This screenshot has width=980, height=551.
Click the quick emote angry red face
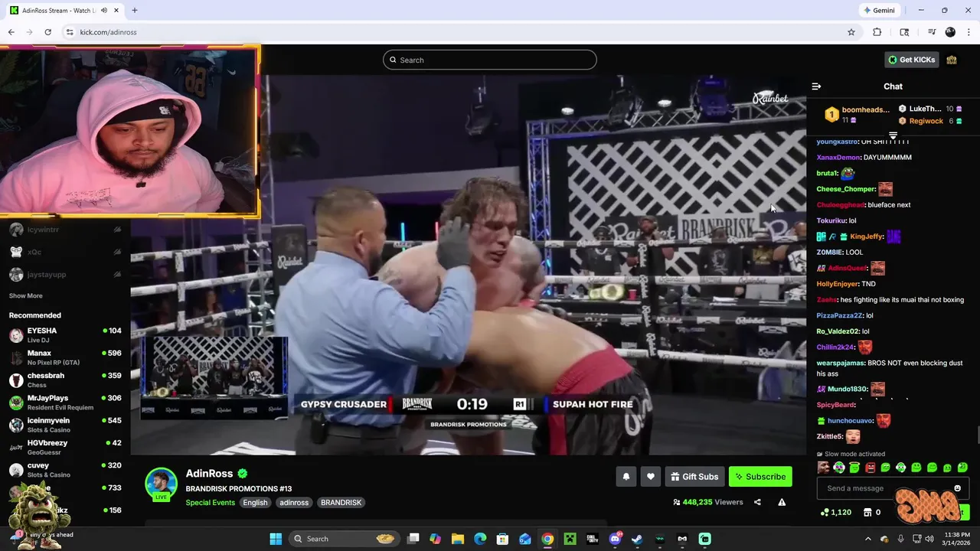pos(870,468)
